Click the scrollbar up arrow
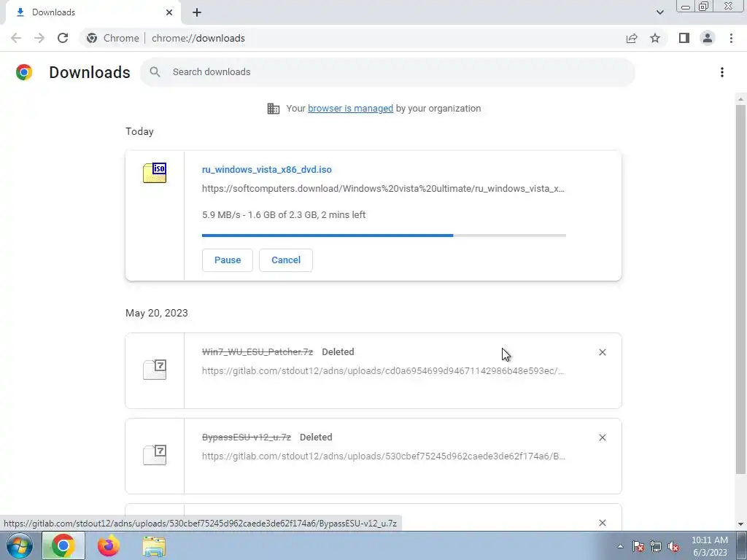The height and width of the screenshot is (560, 747). coord(740,99)
